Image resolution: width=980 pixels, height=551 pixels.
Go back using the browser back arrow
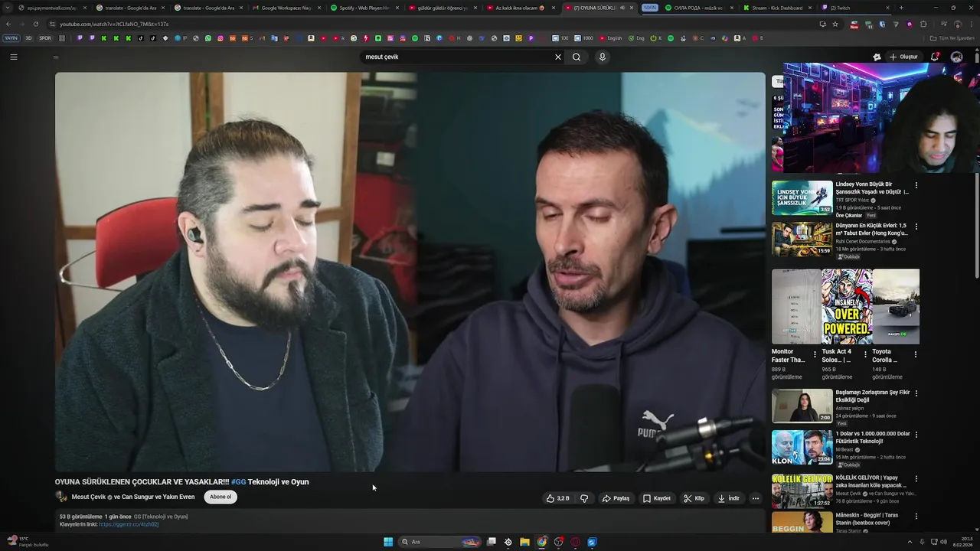(x=8, y=24)
